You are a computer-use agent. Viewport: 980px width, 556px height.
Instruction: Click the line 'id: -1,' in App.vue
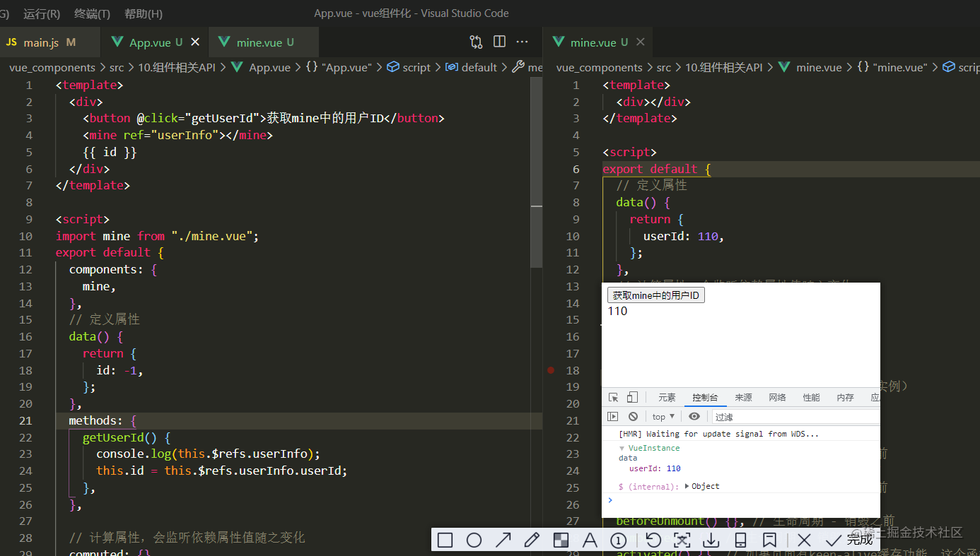[x=119, y=370]
